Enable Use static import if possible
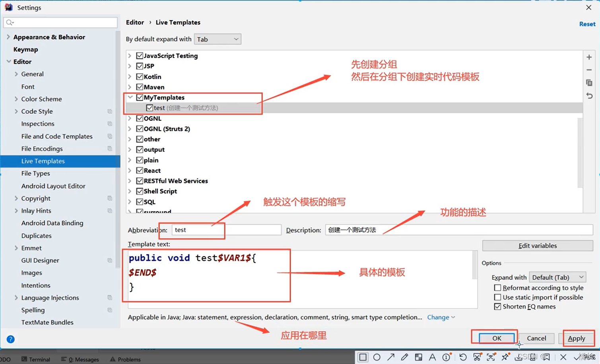Screen dimensions: 600x364 (x=497, y=297)
